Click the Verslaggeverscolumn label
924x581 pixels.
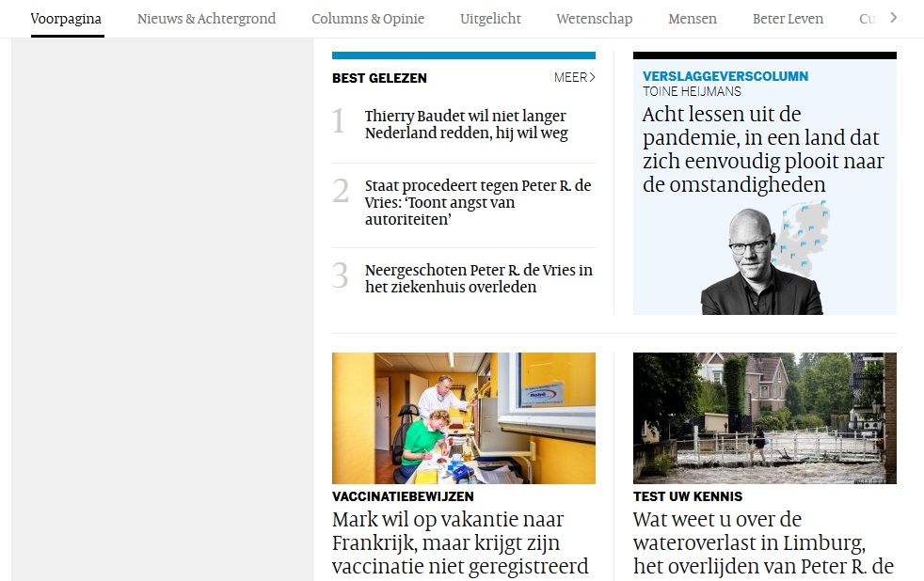[725, 76]
